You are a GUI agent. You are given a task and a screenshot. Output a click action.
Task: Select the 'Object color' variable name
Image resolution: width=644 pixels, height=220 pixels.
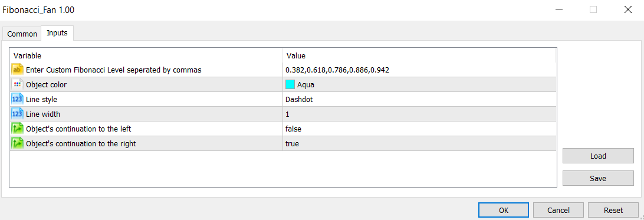point(46,85)
